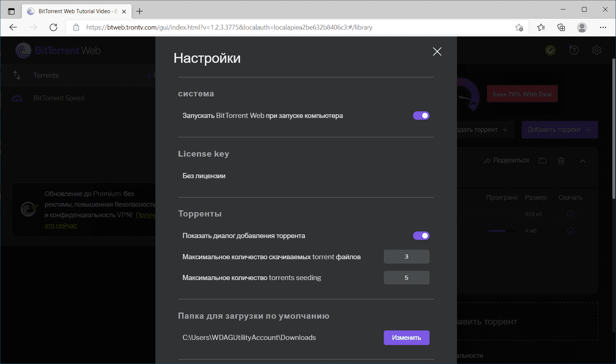Click the BitTorrent Web logo
Screen dimensions: 616x364
[x=58, y=50]
